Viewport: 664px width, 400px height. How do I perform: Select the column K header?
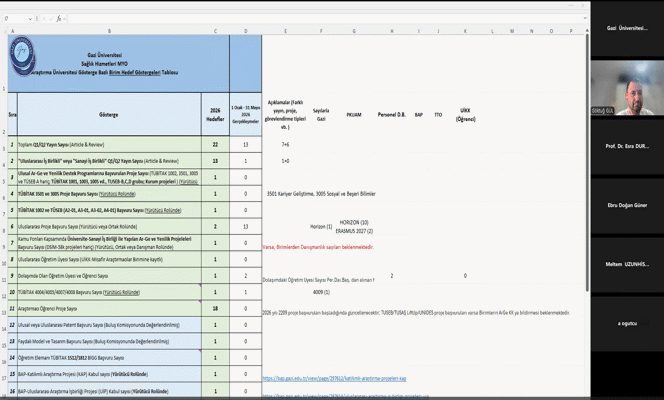[465, 31]
